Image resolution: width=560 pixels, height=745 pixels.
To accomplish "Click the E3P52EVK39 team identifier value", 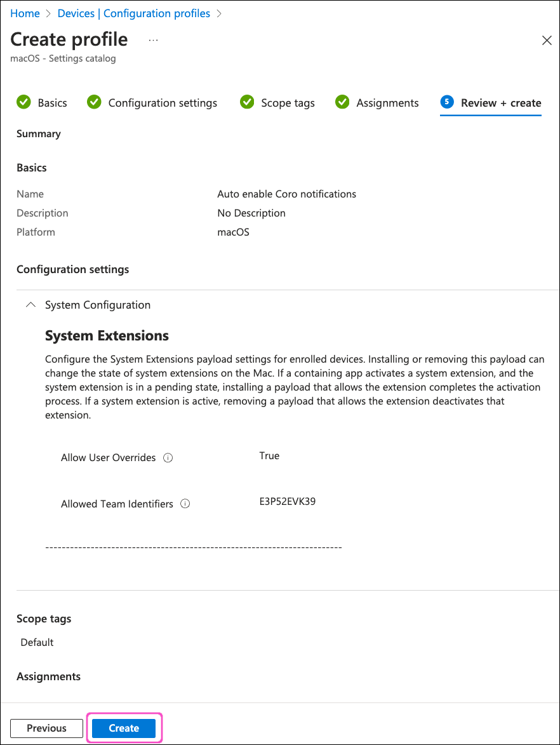I will click(288, 501).
